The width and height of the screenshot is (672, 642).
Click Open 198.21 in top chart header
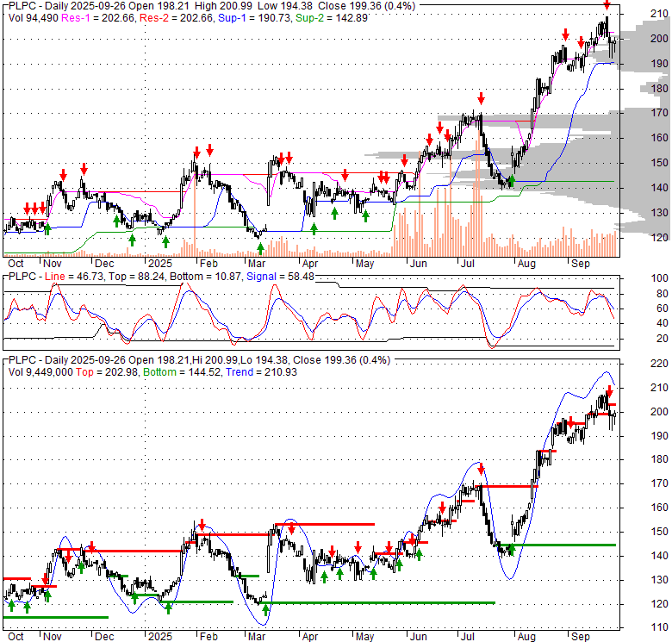click(x=159, y=6)
